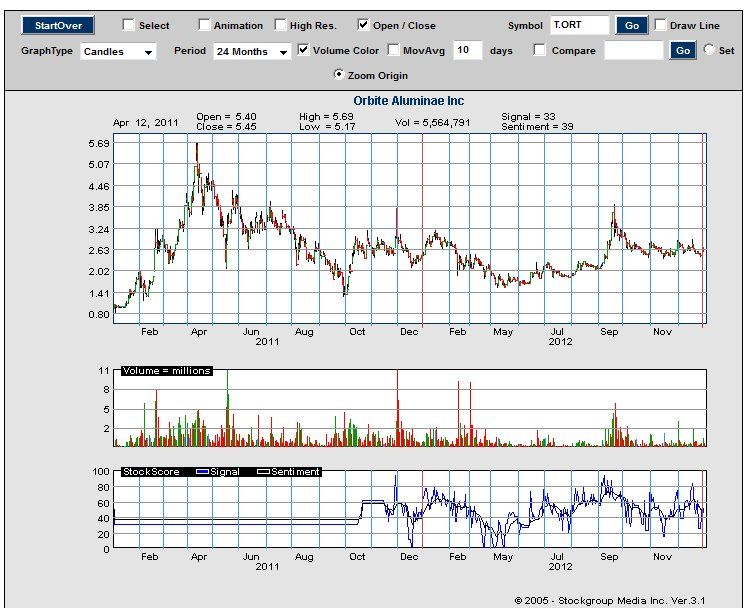This screenshot has height=608, width=746.
Task: Click the tallest December 2011 volume bar
Action: click(x=397, y=408)
